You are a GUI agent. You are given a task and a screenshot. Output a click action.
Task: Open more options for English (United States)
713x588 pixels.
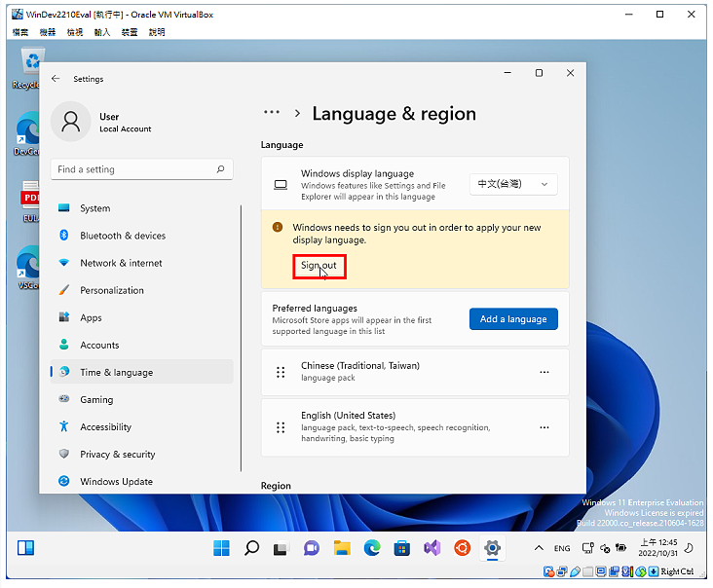pyautogui.click(x=544, y=427)
